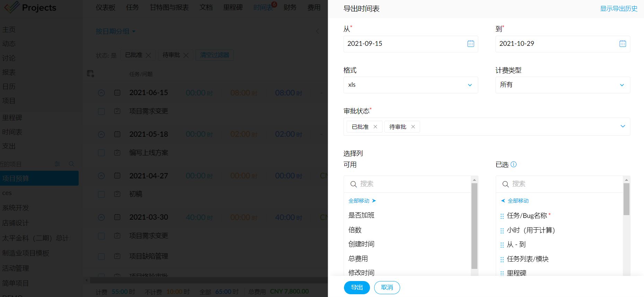Screen dimensions: 644x297
Task: Check the 项目需求变更 row under 2021-06-15
Action: 101,111
